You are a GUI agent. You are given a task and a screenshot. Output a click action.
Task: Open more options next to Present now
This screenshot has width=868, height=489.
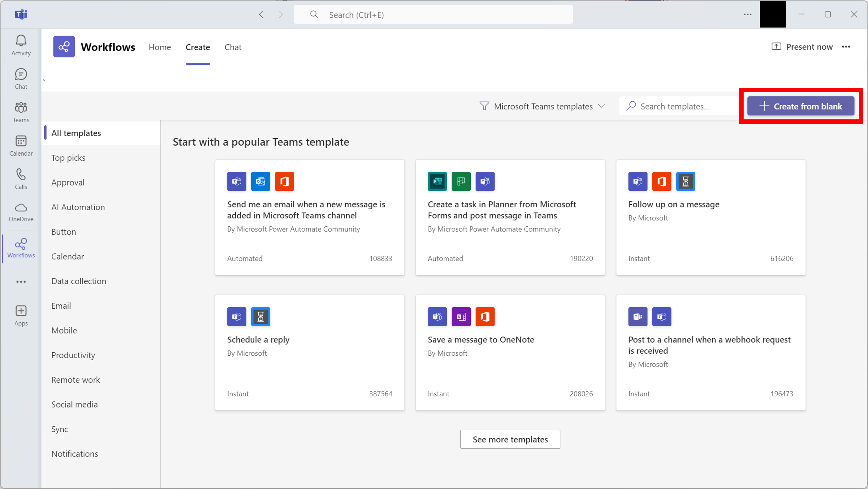846,47
